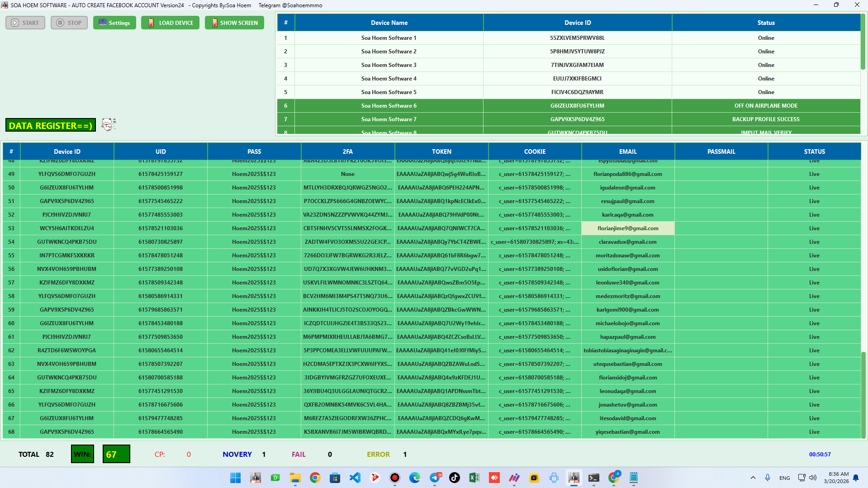Screen dimensions: 868x488
Task: Open Visual Studio Code from taskbar
Action: click(x=355, y=478)
